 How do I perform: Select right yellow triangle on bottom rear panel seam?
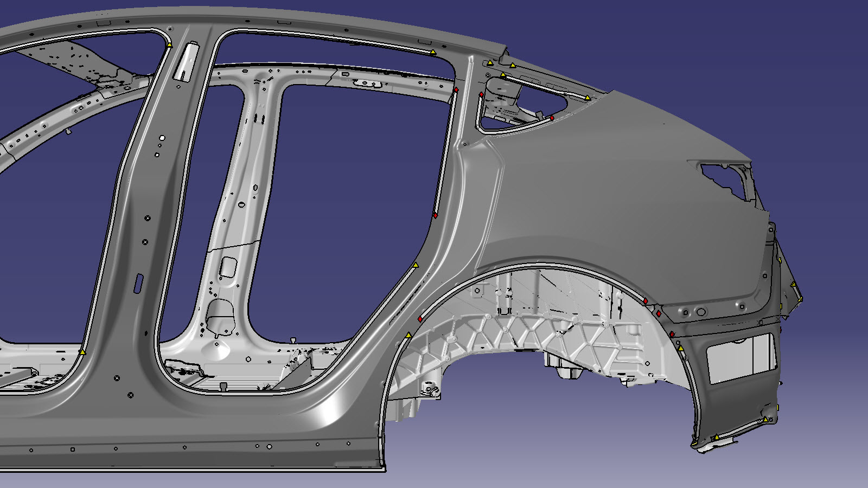(x=765, y=419)
